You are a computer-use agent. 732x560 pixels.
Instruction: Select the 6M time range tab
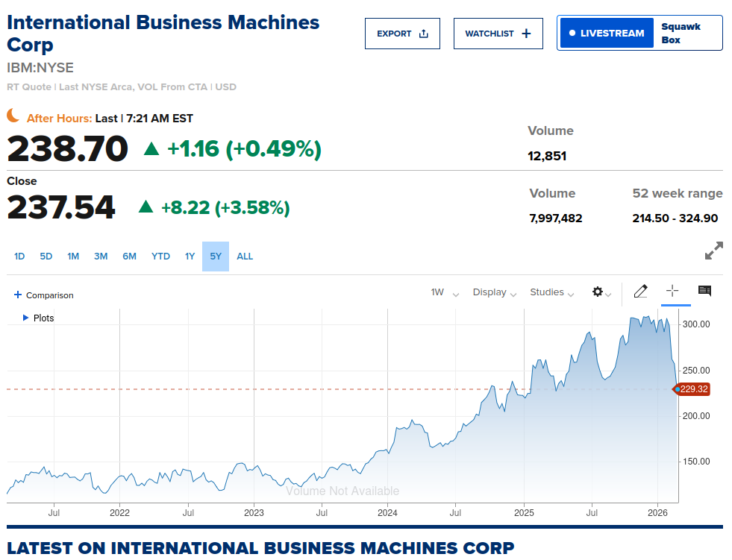click(x=129, y=257)
